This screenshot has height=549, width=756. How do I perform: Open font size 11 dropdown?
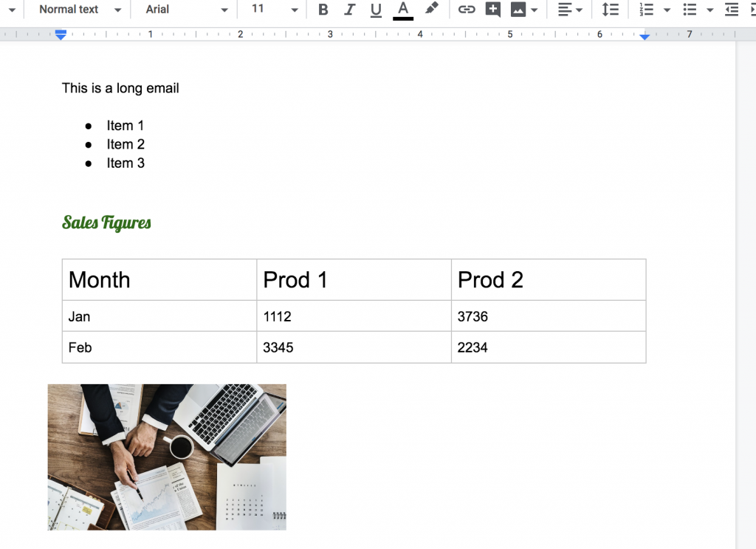[275, 10]
